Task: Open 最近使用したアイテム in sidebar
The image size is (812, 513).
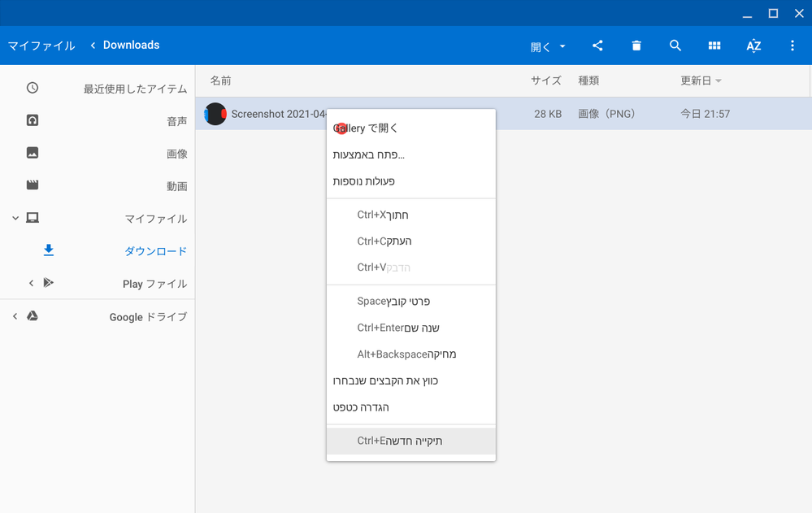Action: (135, 89)
